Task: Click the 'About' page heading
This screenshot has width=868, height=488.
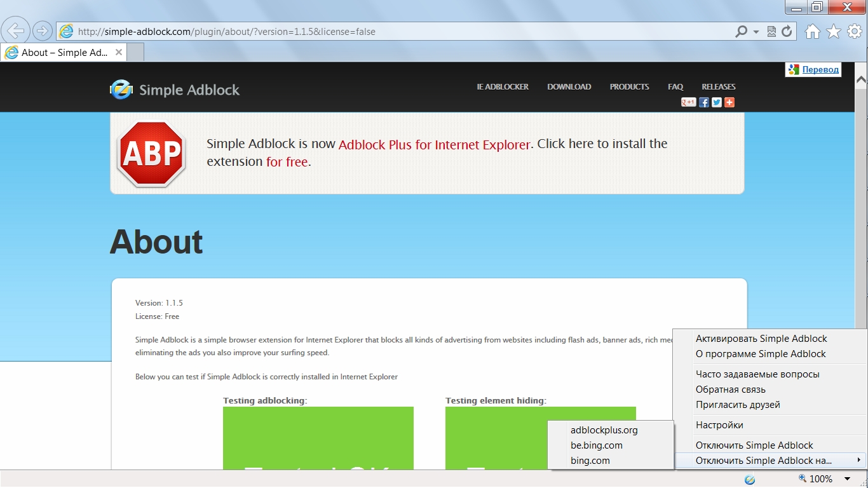Action: point(156,242)
